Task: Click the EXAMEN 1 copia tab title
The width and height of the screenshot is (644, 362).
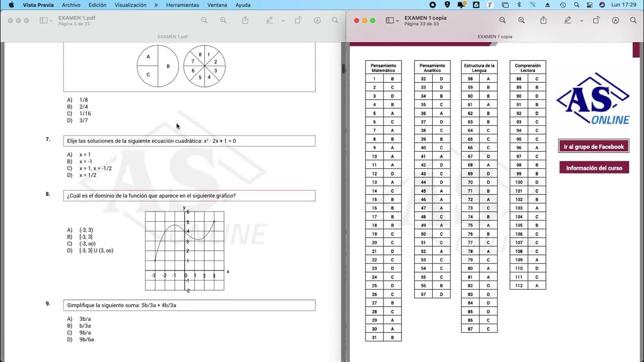Action: [x=495, y=37]
